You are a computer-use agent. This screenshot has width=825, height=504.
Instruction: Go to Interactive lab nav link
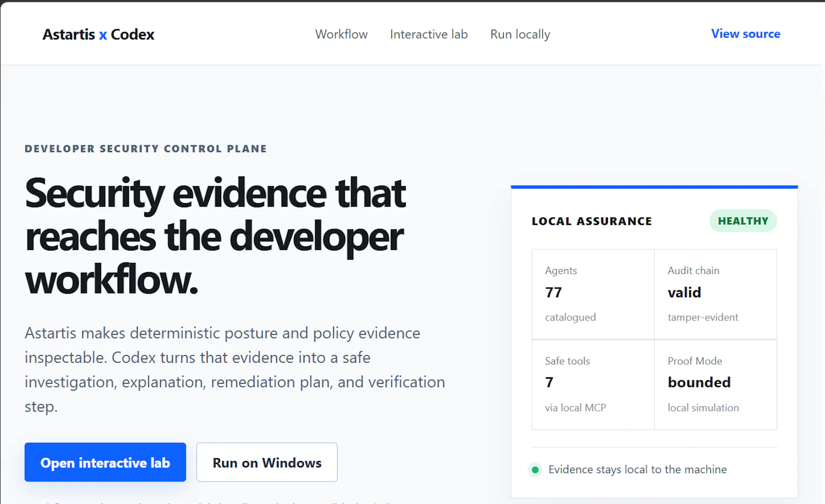pyautogui.click(x=429, y=35)
